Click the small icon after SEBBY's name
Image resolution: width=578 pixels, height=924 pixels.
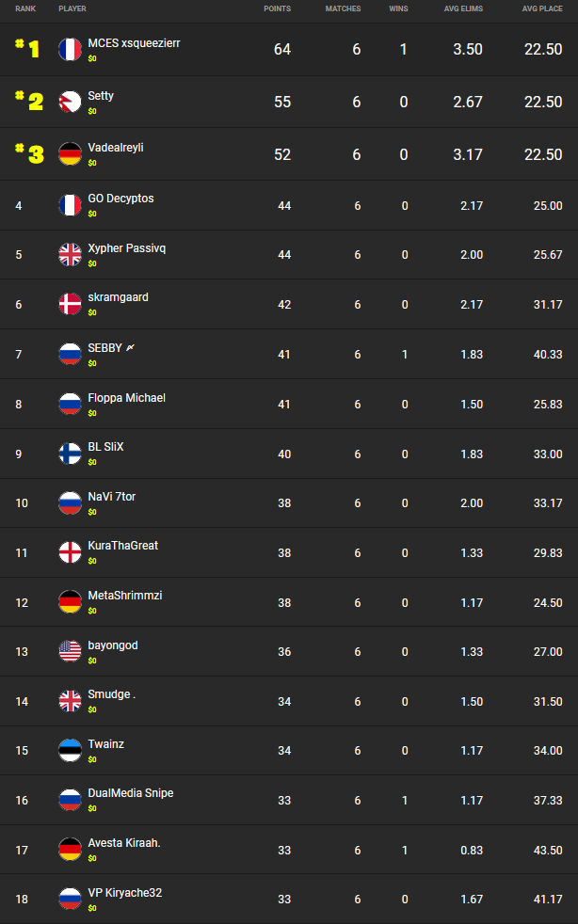click(130, 348)
